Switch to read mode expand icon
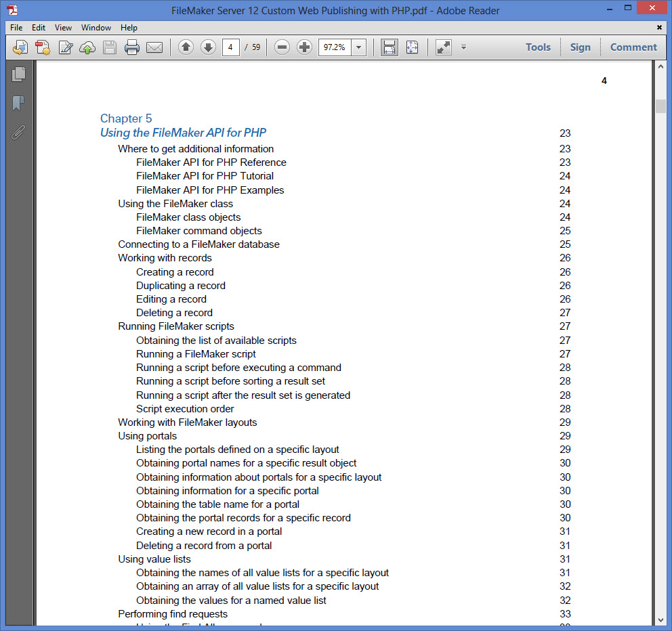 tap(444, 47)
